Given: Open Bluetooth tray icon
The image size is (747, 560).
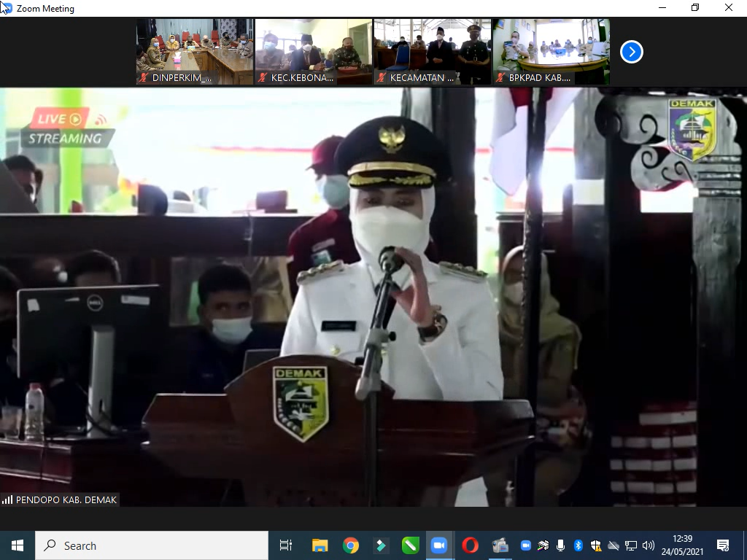Looking at the screenshot, I should pos(578,545).
